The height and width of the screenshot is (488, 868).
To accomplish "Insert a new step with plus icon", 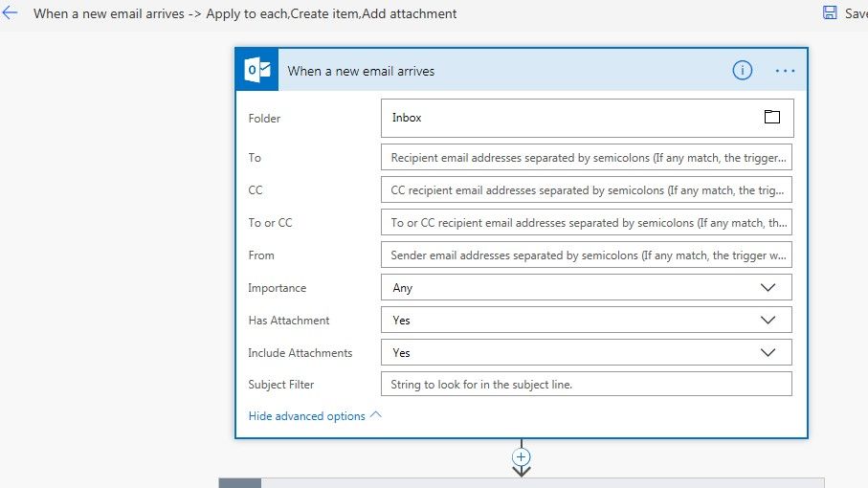I will coord(522,456).
